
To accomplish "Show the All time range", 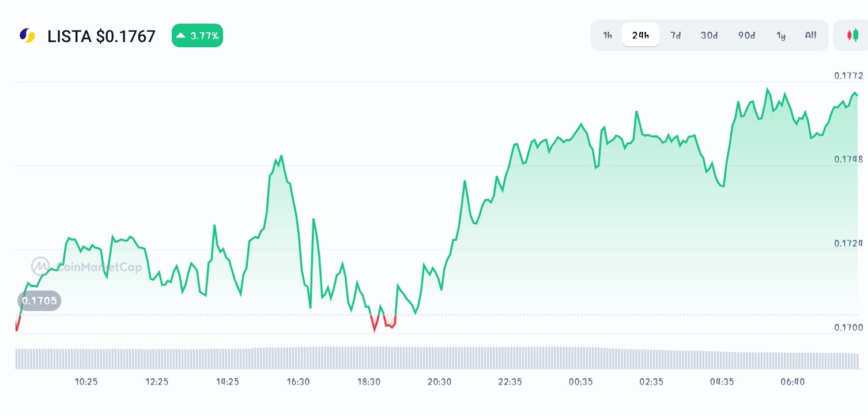I will 810,35.
